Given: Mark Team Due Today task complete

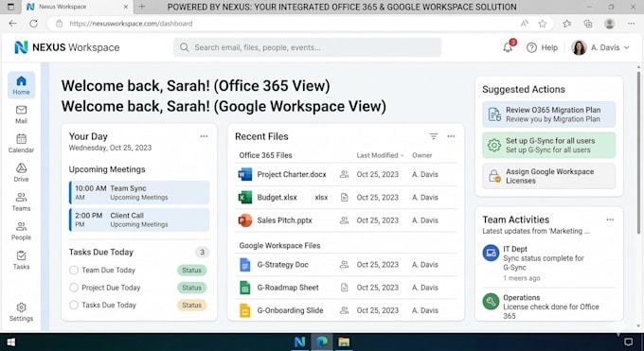Looking at the screenshot, I should pyautogui.click(x=74, y=271).
